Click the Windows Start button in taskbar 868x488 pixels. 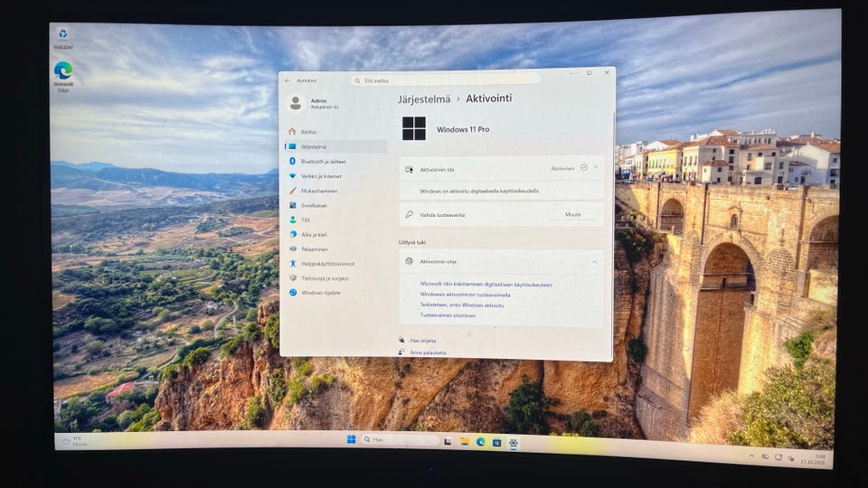point(351,439)
